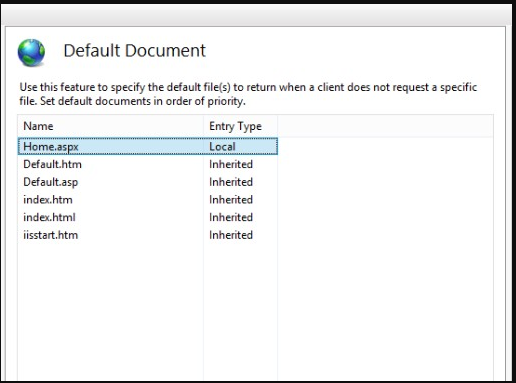Click Inherited type next to iisstart.htm

point(231,235)
